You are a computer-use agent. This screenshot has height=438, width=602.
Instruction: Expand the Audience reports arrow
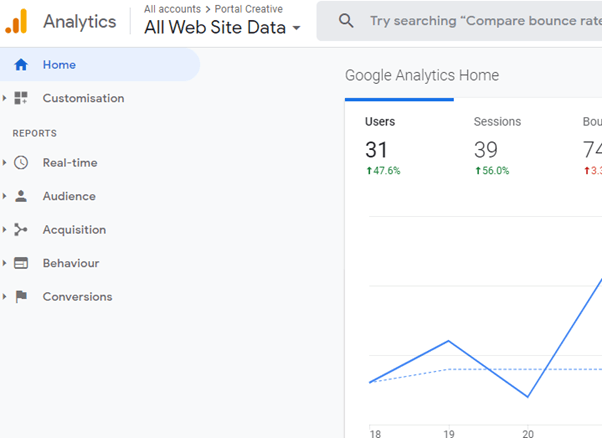4,196
